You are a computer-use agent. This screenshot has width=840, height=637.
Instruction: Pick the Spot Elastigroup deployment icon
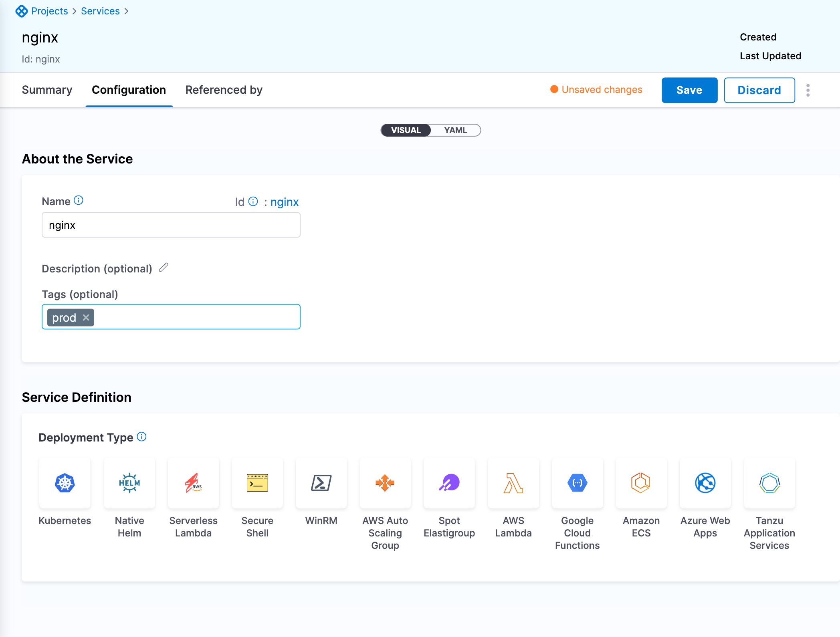click(x=449, y=483)
